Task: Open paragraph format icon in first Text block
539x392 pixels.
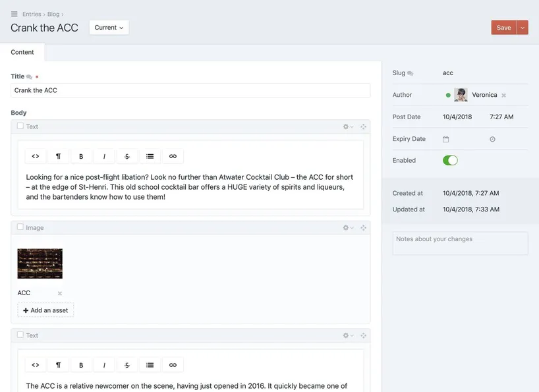Action: click(59, 156)
